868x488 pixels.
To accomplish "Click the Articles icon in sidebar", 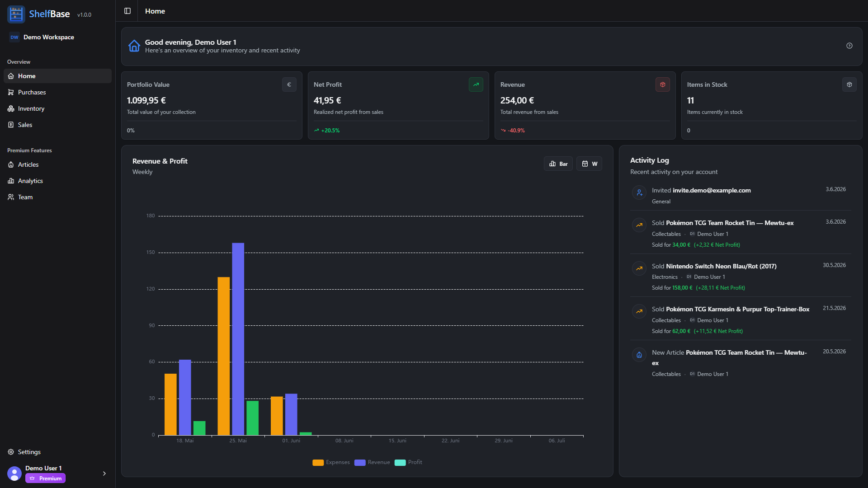I will tap(11, 164).
